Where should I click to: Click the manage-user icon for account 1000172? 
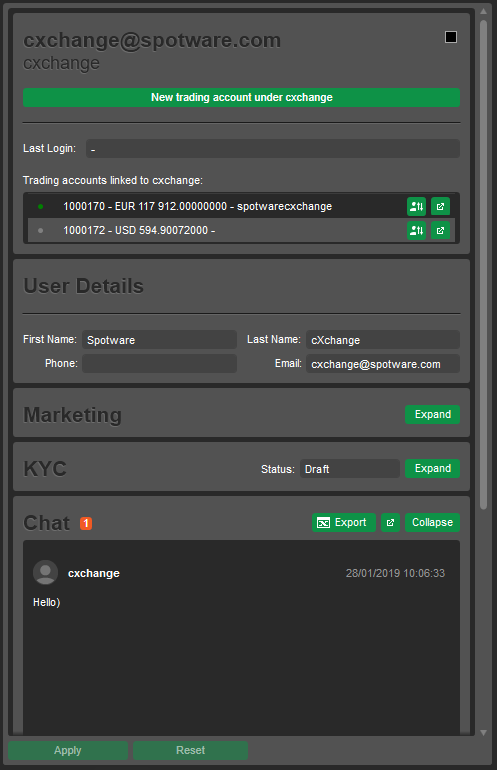click(x=416, y=230)
